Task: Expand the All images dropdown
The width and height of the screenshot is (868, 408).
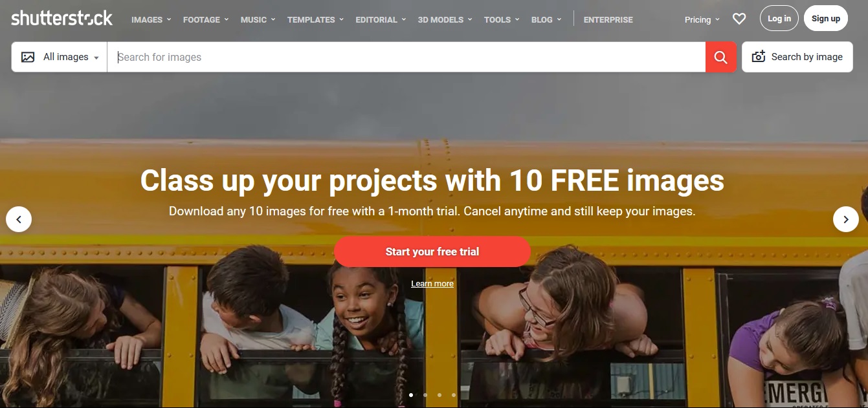Action: point(60,57)
